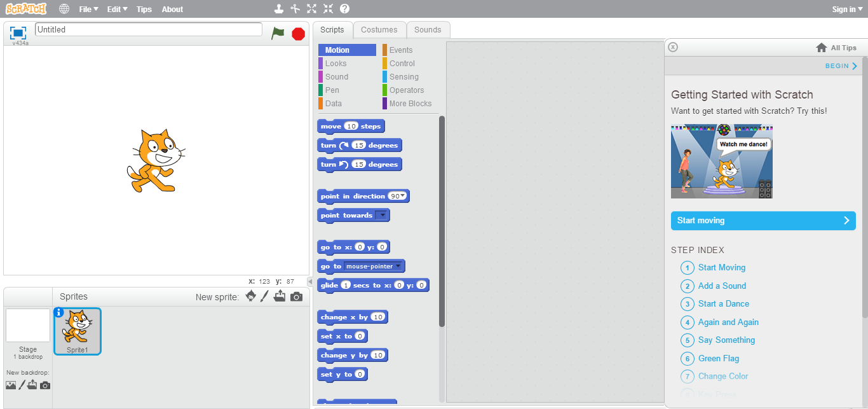Open step 1 Start Moving

(x=713, y=268)
